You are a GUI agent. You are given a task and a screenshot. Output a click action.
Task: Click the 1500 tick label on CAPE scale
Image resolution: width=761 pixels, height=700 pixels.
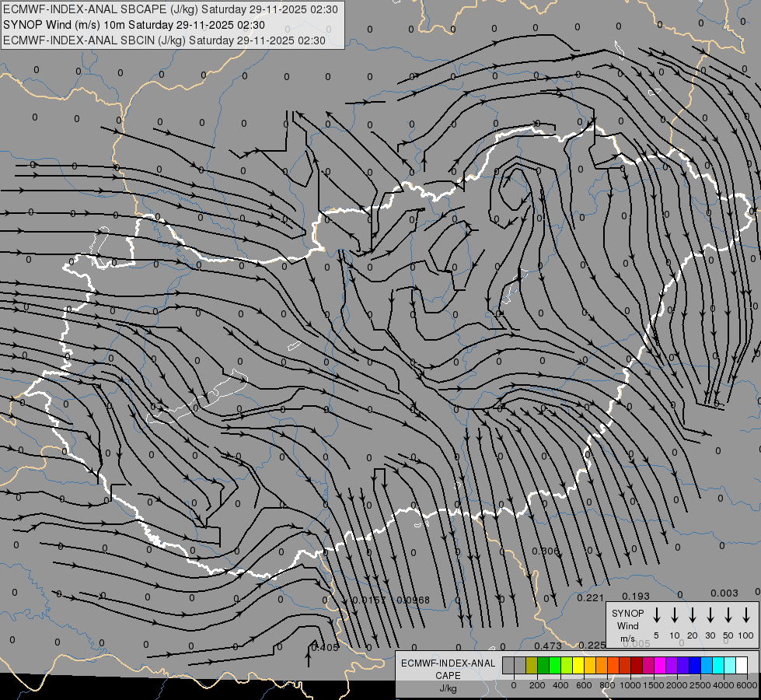[x=654, y=685]
